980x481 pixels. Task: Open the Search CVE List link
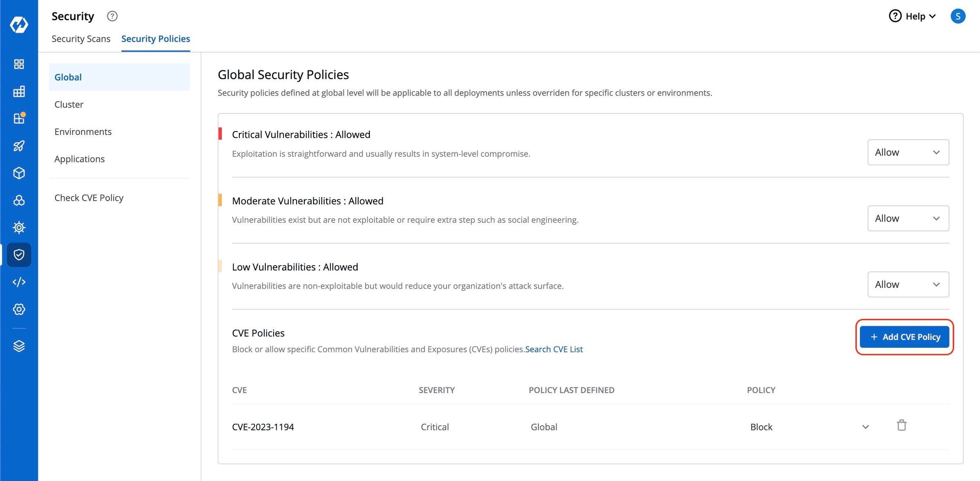pos(554,349)
